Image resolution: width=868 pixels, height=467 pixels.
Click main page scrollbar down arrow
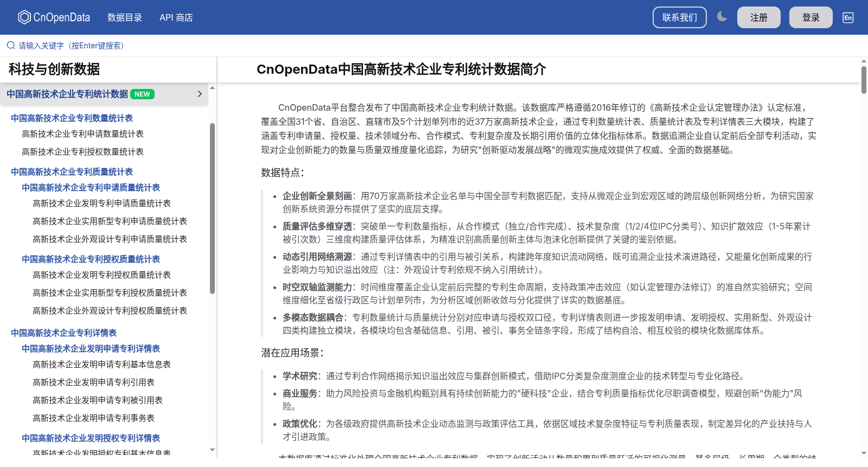[864, 453]
